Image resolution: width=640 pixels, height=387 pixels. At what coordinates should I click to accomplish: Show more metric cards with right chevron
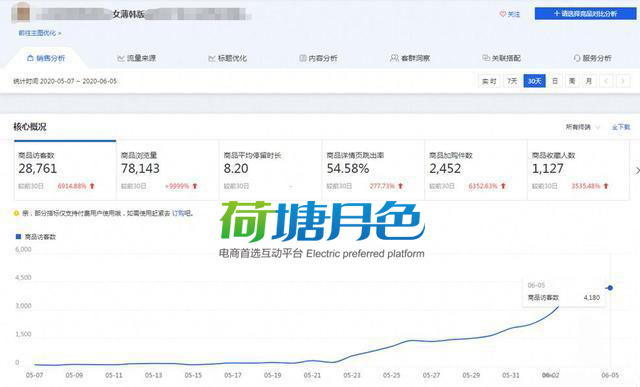637,170
